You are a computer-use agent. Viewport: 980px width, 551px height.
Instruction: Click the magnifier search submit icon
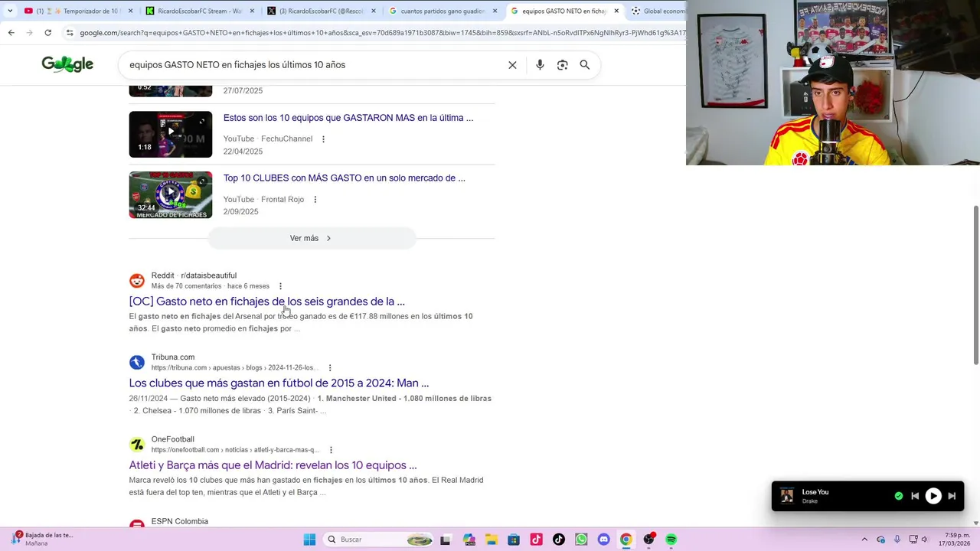tap(585, 65)
